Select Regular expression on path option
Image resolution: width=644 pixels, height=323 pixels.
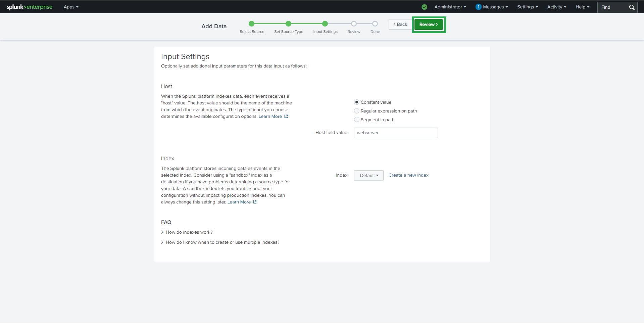tap(357, 111)
